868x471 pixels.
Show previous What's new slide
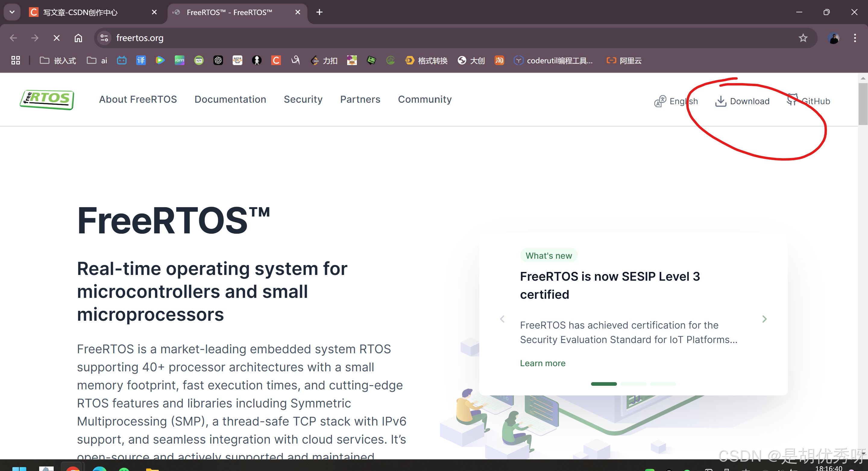[x=502, y=319]
